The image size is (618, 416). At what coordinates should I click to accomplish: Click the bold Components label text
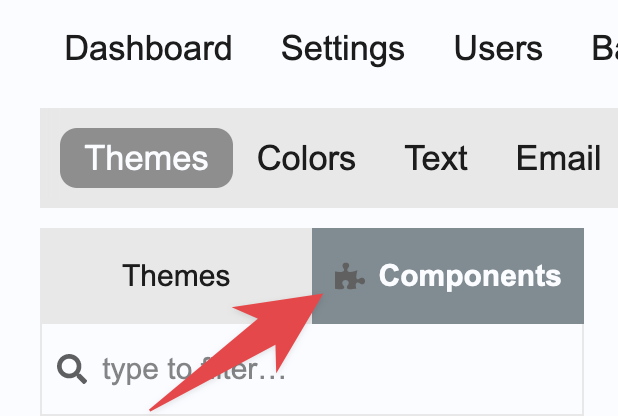click(x=470, y=276)
